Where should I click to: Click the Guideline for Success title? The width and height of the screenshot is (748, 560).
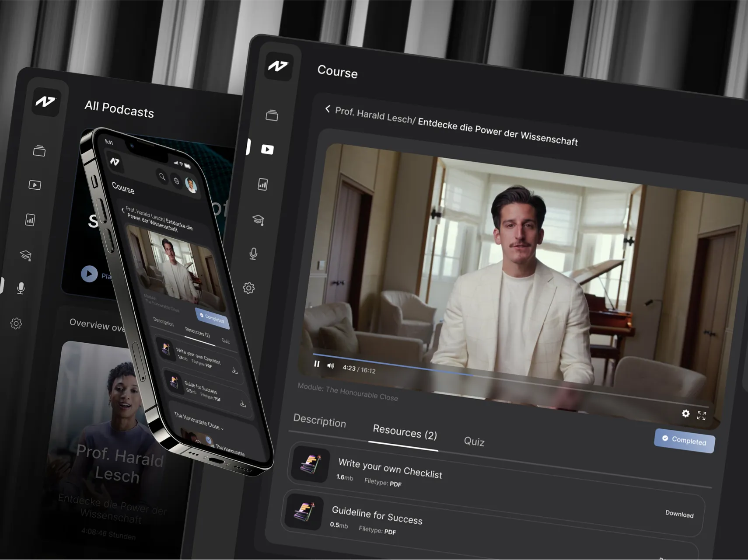click(377, 515)
